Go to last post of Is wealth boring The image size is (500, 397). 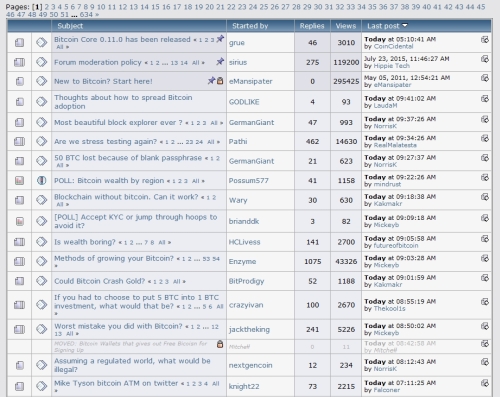(485, 239)
